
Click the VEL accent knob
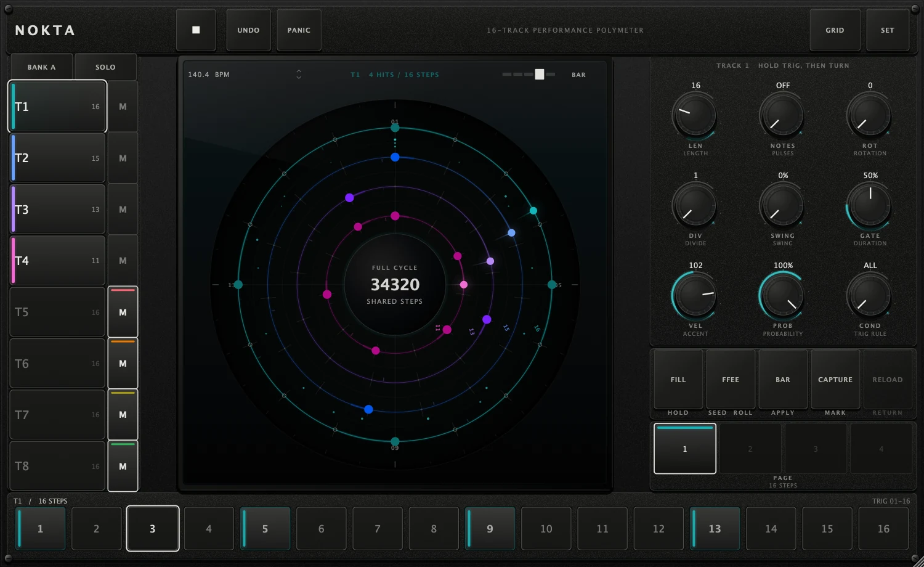(695, 296)
